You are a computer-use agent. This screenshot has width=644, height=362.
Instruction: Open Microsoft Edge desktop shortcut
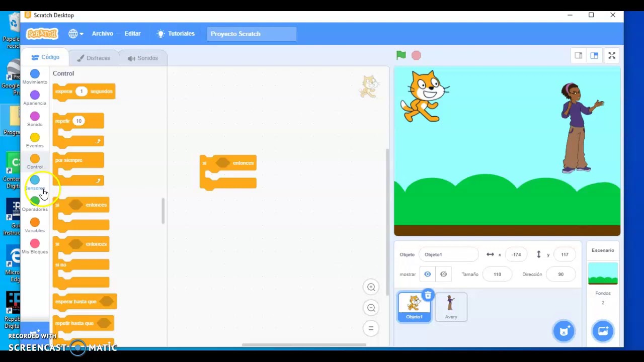13,264
